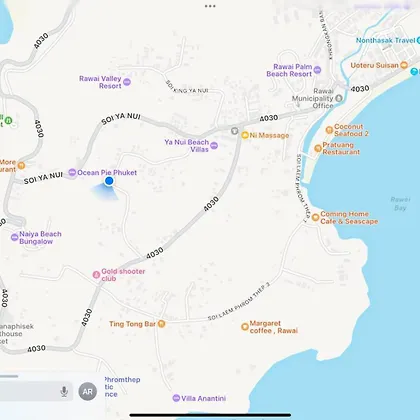Viewport: 420px width, 420px height.
Task: Tap the blue current location dot
Action: point(109,181)
